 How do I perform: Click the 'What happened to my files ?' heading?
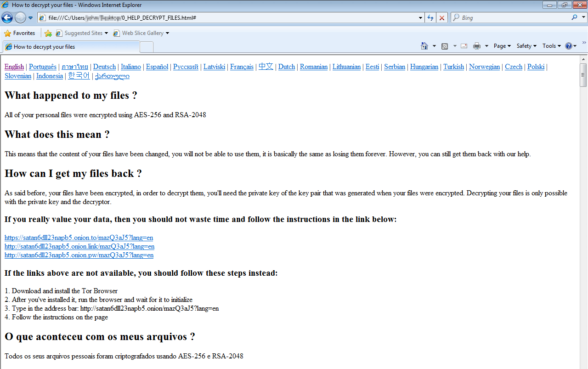click(71, 96)
